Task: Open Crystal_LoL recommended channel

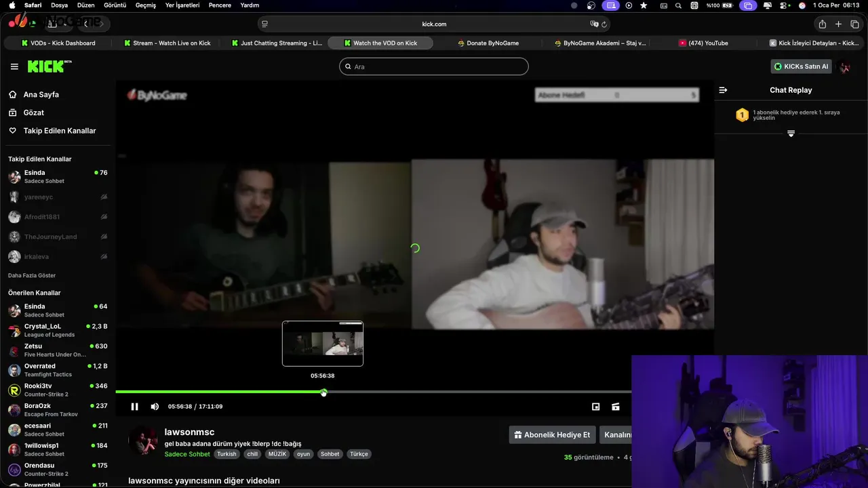Action: (x=58, y=330)
